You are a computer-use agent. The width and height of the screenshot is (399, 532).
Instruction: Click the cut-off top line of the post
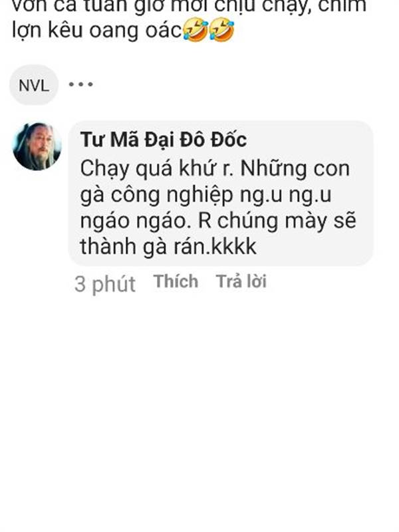(190, 7)
